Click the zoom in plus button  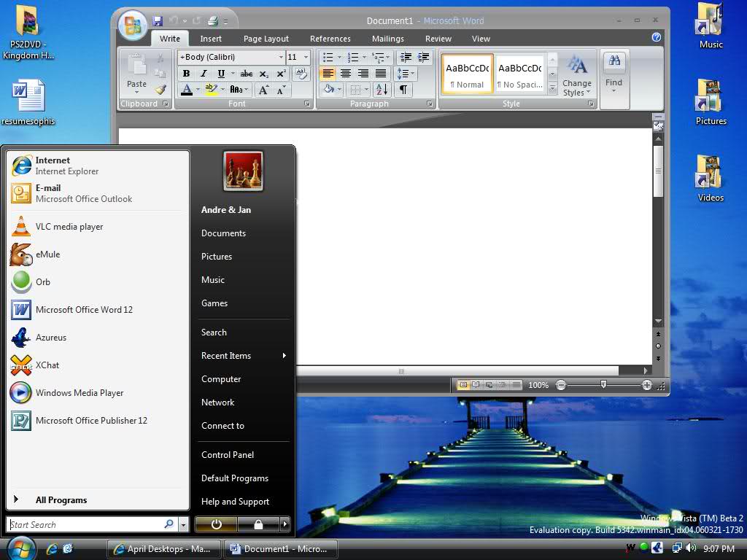[x=646, y=385]
